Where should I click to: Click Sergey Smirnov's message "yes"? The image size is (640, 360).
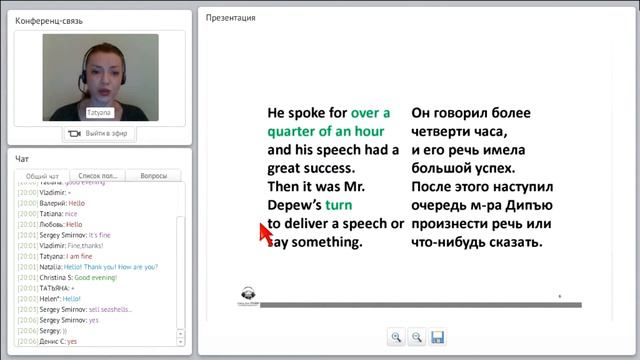(x=58, y=320)
